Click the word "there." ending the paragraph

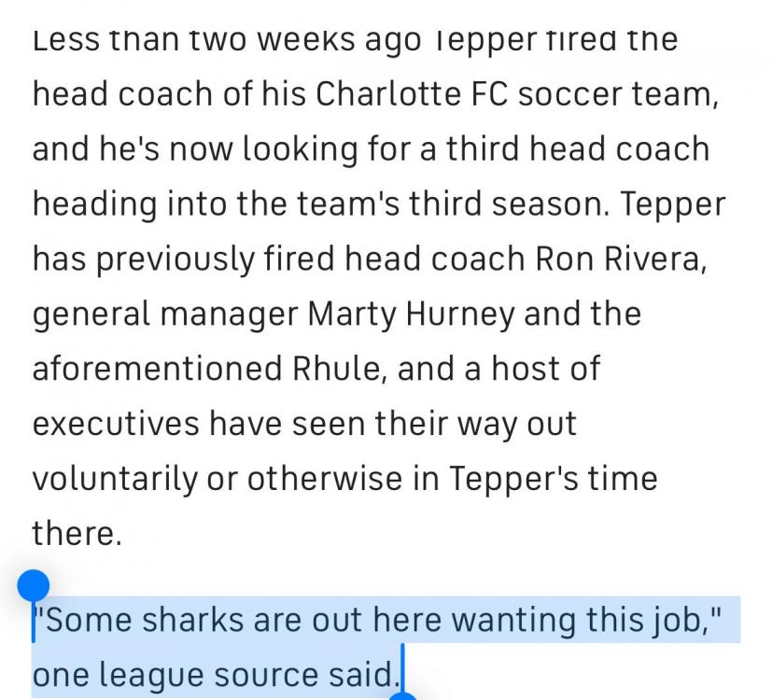pyautogui.click(x=77, y=532)
